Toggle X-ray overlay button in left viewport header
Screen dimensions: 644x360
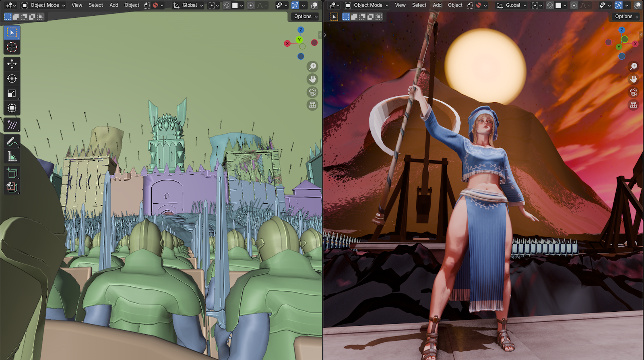[x=314, y=5]
